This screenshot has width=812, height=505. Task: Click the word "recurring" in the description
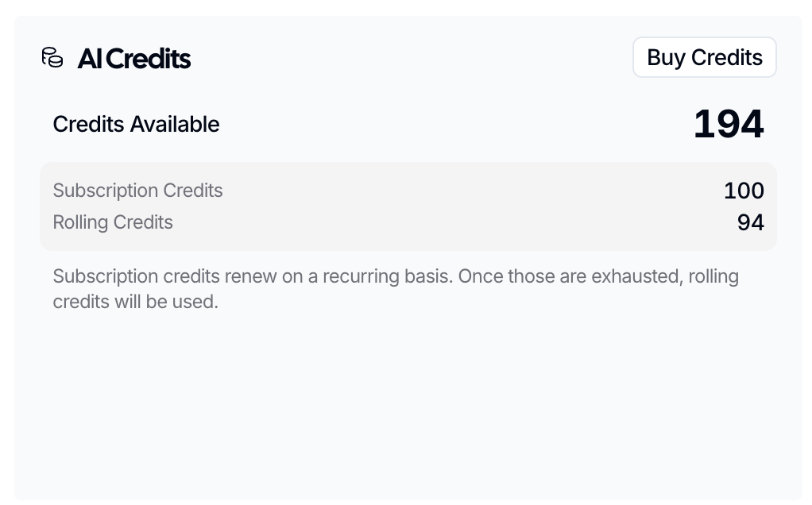tap(360, 276)
